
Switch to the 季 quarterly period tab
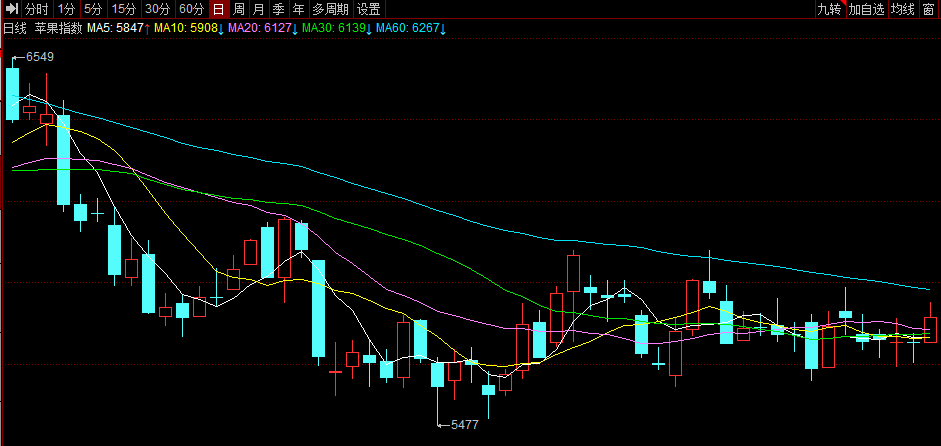[278, 8]
